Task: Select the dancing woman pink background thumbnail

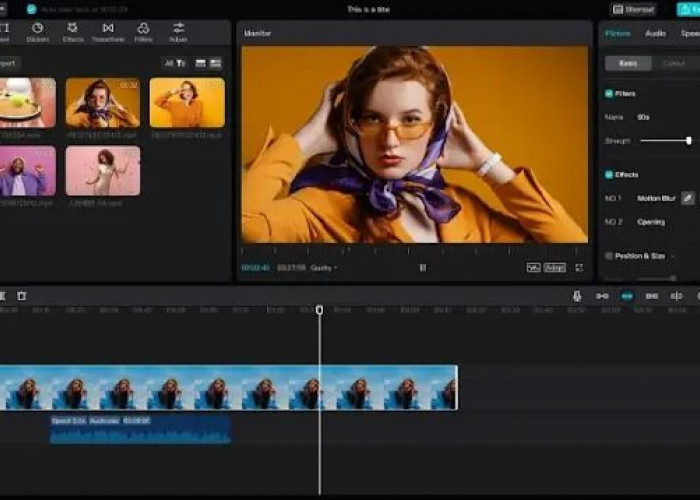Action: tap(103, 171)
